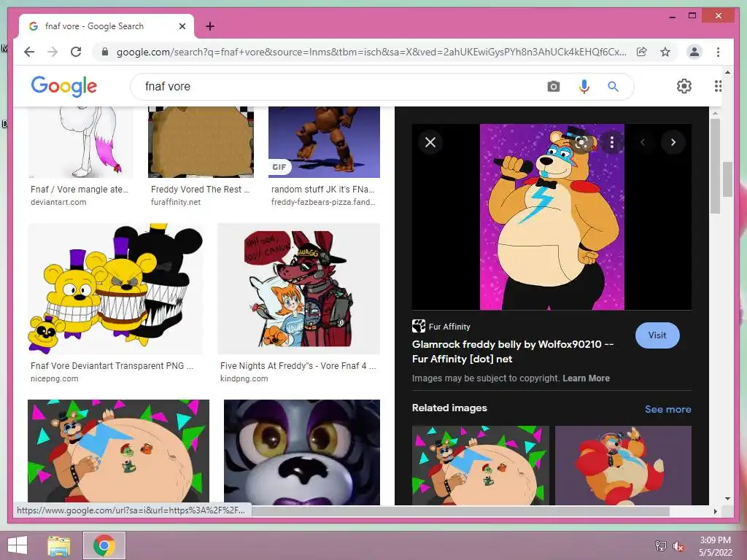Select the 'fnaf vore - Google Search' tab
The height and width of the screenshot is (560, 747).
(107, 27)
